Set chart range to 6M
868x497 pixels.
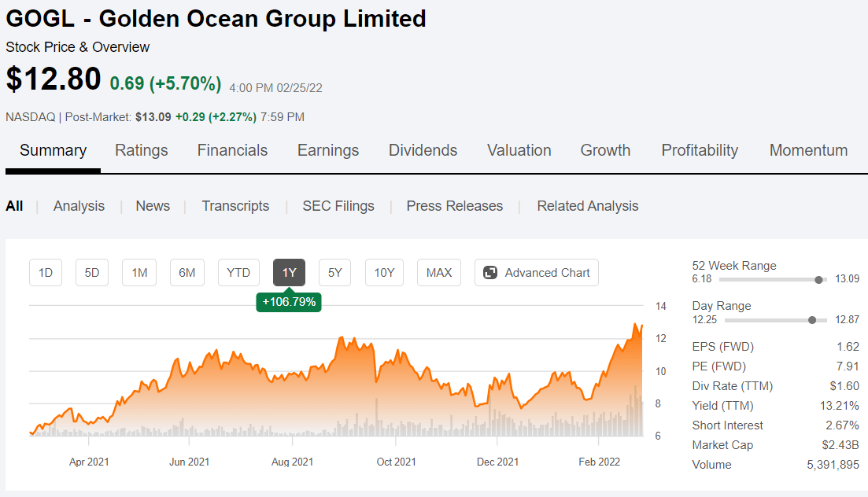tap(187, 273)
